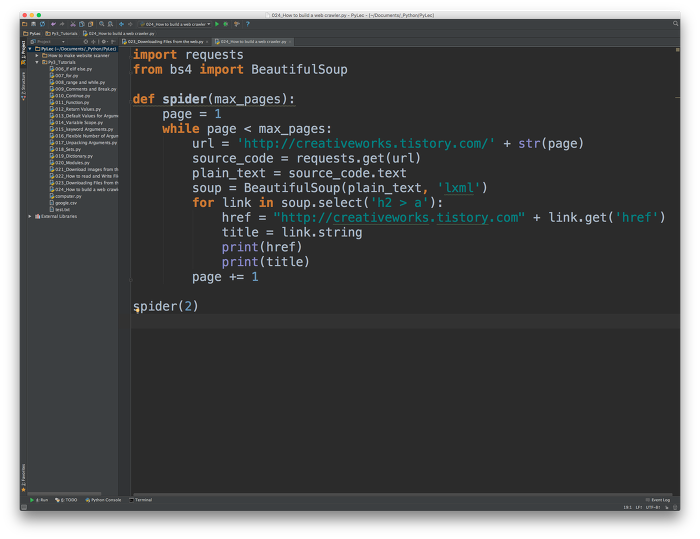Click the Save All toolbar icon
Screen dimensions: 700x539
click(x=33, y=24)
